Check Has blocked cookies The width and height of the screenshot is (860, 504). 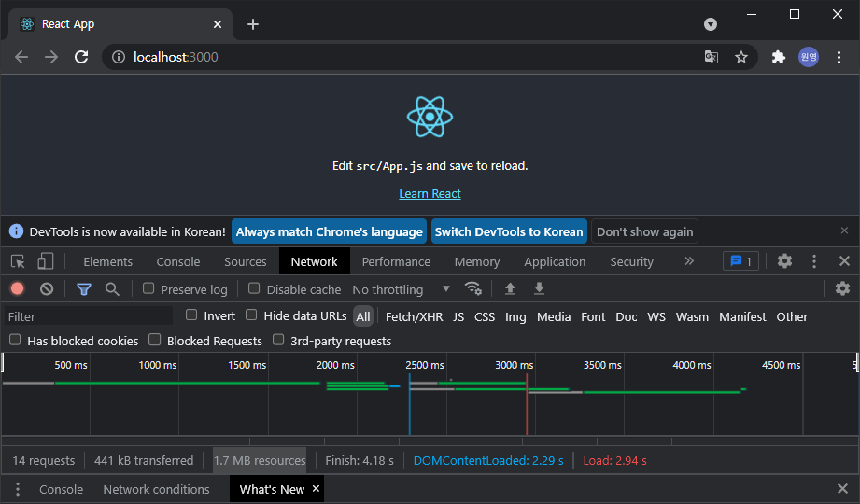click(15, 340)
